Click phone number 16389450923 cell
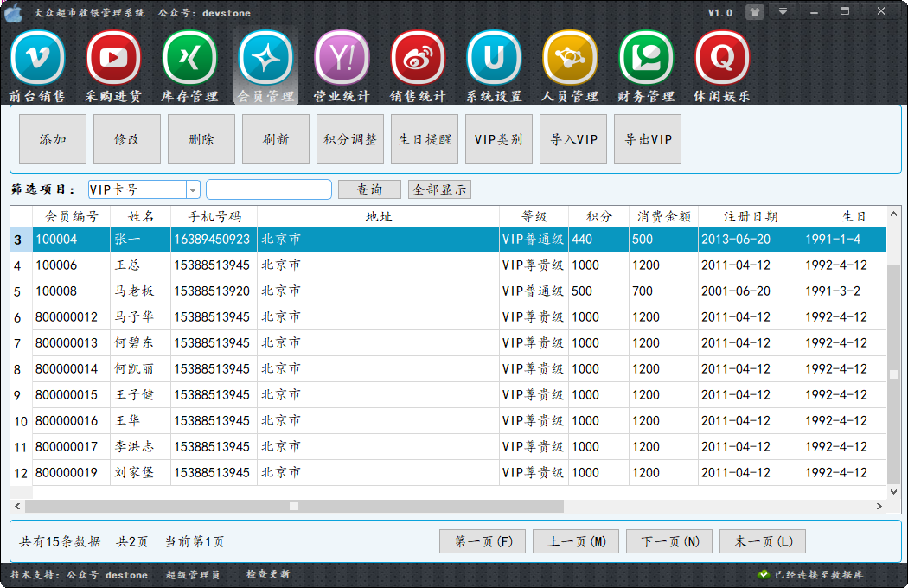908x588 pixels. [214, 240]
